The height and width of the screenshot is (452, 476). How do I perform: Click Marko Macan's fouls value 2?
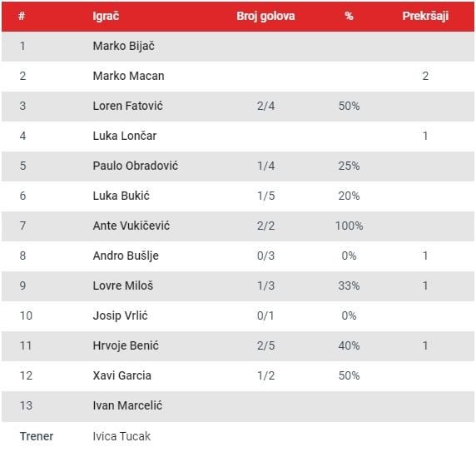(x=425, y=76)
